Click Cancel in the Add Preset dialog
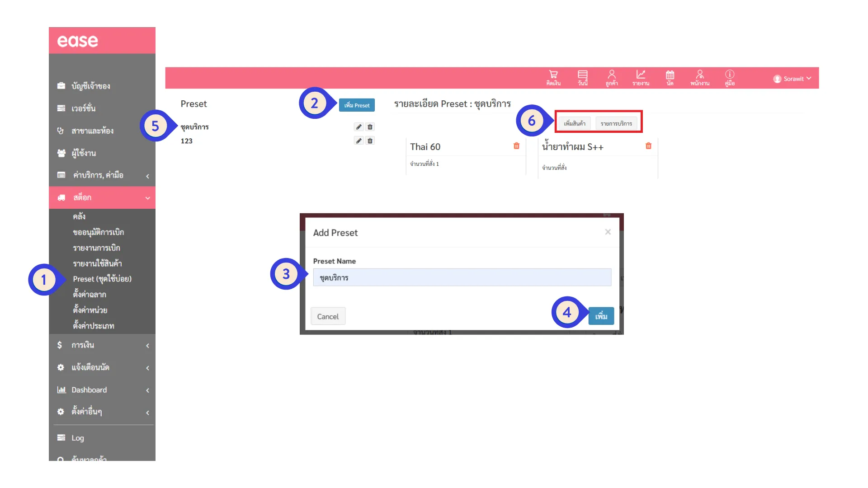 coord(328,316)
